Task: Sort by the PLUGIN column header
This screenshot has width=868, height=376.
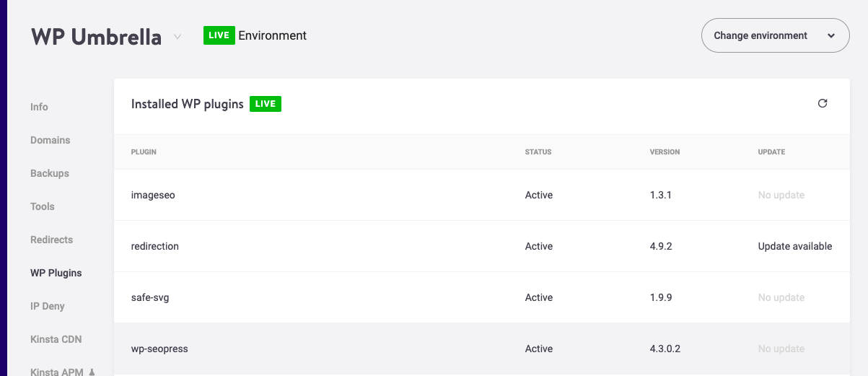Action: click(144, 152)
